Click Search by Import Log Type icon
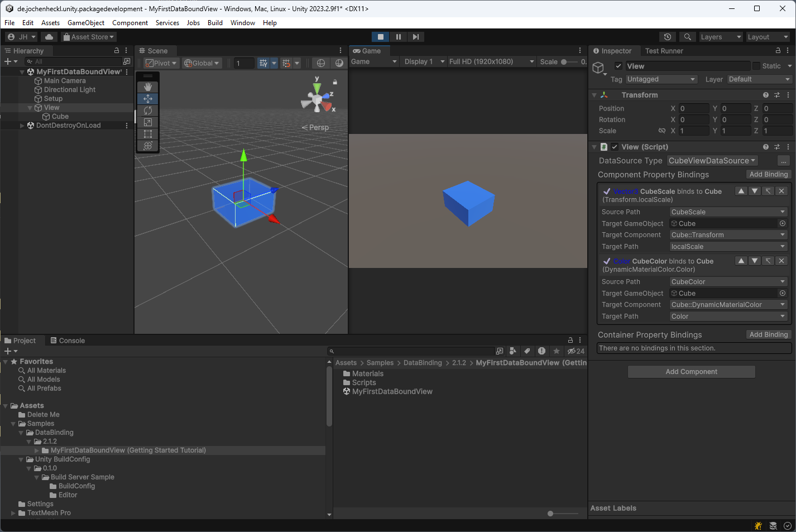Screen dimensions: 796x532 tap(541, 351)
